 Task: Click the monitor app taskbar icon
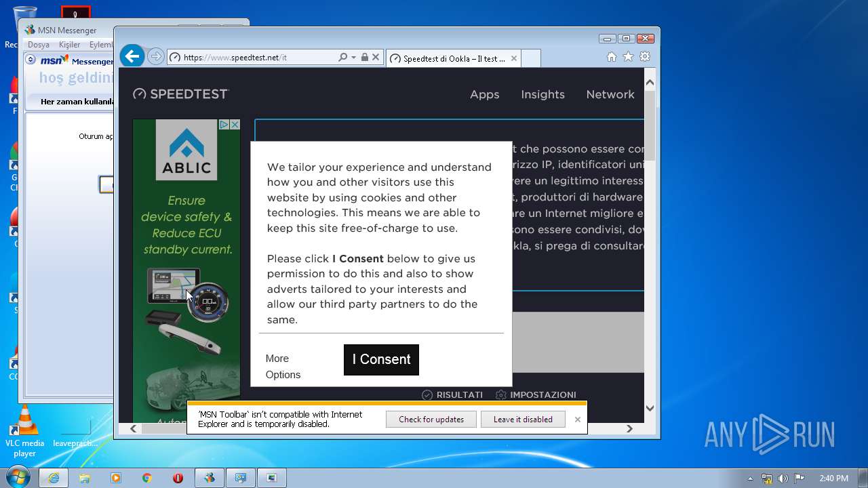[x=272, y=478]
